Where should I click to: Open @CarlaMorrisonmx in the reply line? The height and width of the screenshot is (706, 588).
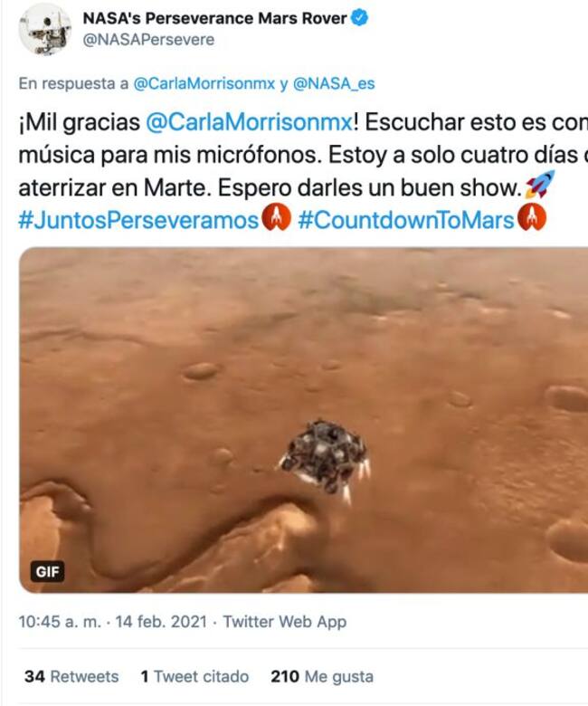coord(204,84)
